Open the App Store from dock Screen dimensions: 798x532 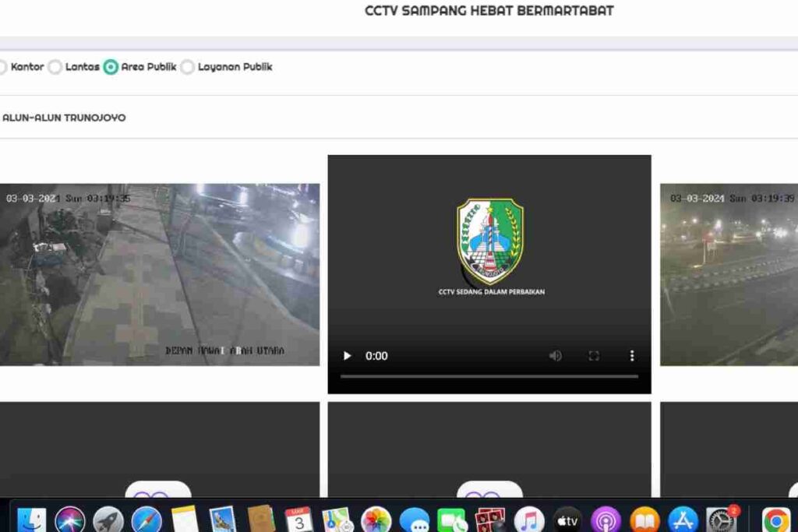[x=683, y=519]
